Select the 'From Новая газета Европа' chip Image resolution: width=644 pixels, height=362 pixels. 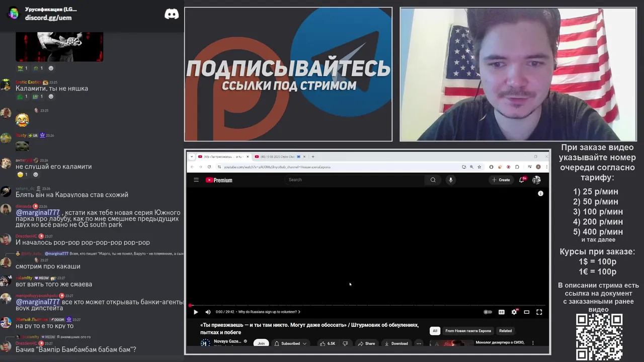click(468, 331)
